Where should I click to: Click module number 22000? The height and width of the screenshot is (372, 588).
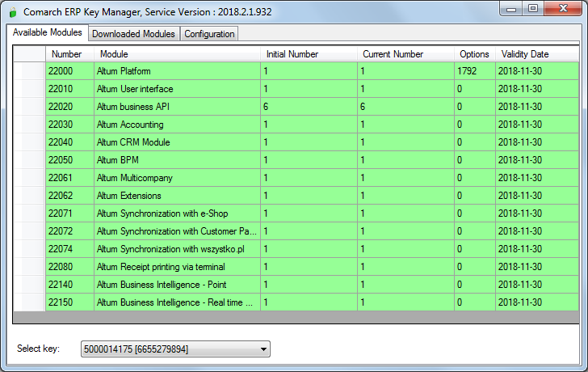[69, 71]
